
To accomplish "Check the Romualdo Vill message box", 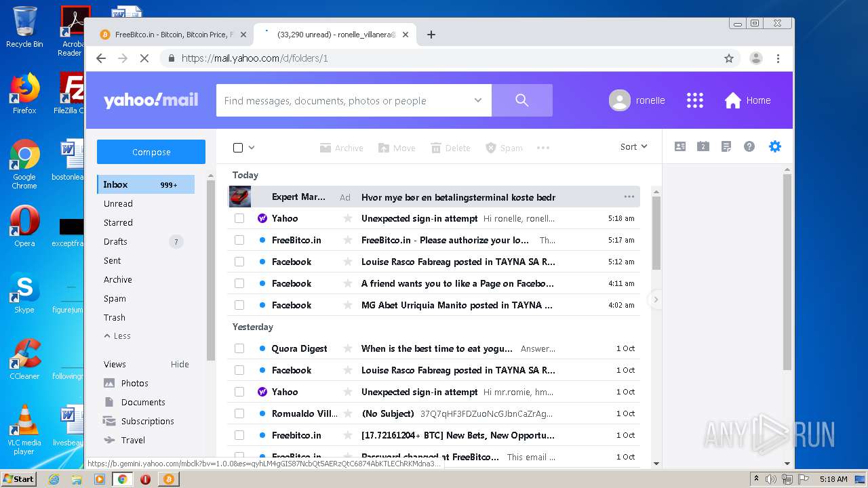I will (x=239, y=413).
